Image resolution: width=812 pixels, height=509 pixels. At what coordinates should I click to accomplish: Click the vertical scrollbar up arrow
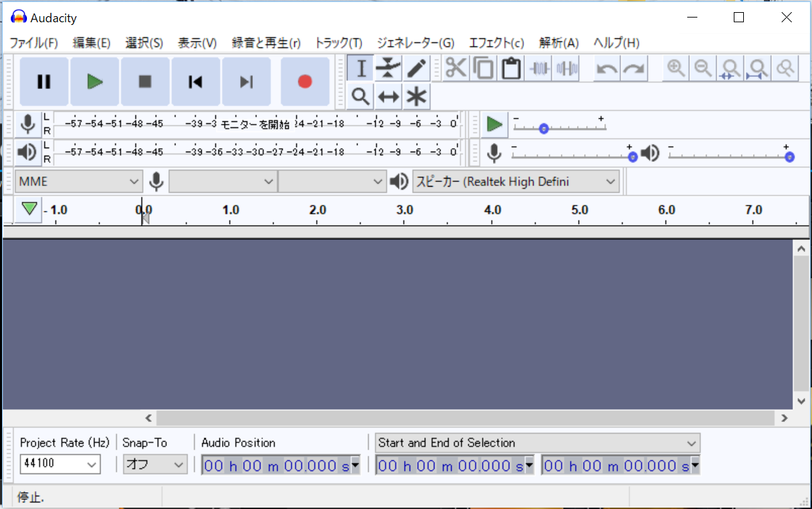(801, 249)
